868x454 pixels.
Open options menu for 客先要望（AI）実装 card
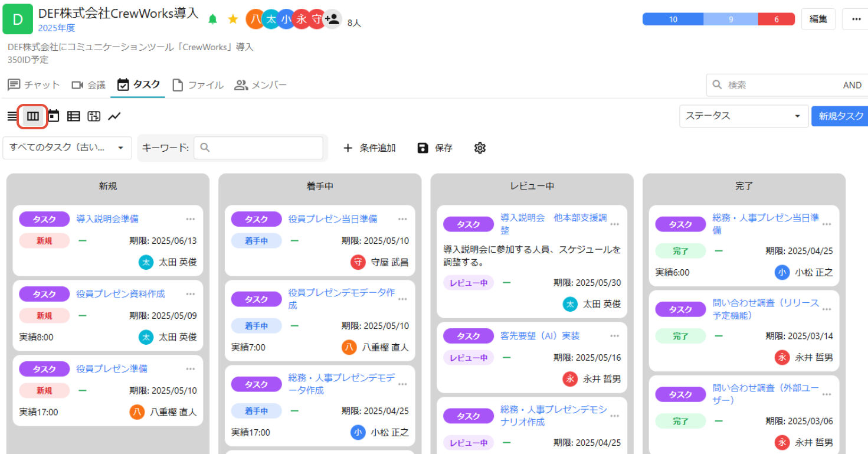coord(615,336)
